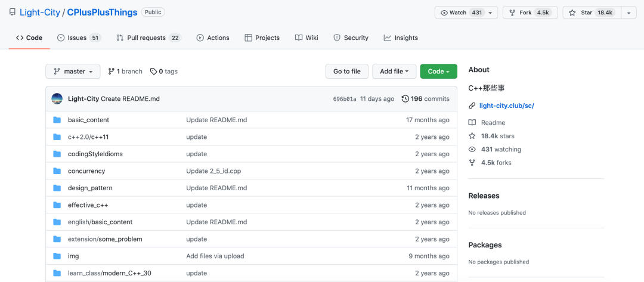Open the green Code dropdown

[439, 72]
